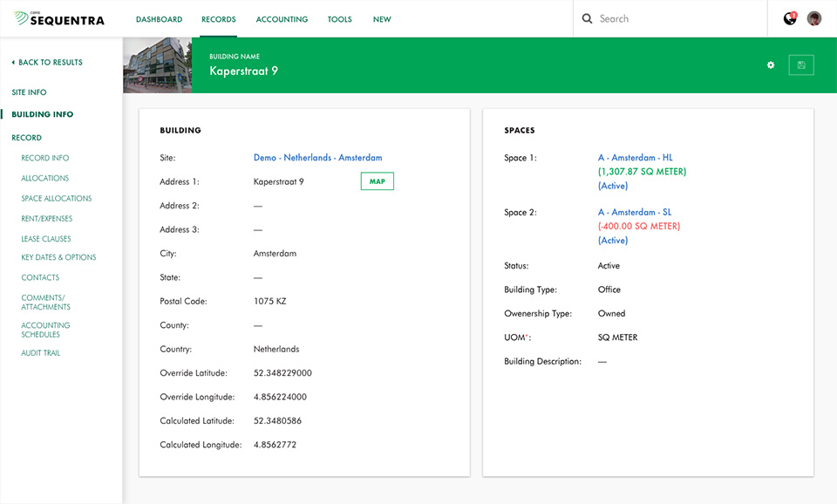
Task: Click the SPACES panel heading
Action: [x=520, y=130]
